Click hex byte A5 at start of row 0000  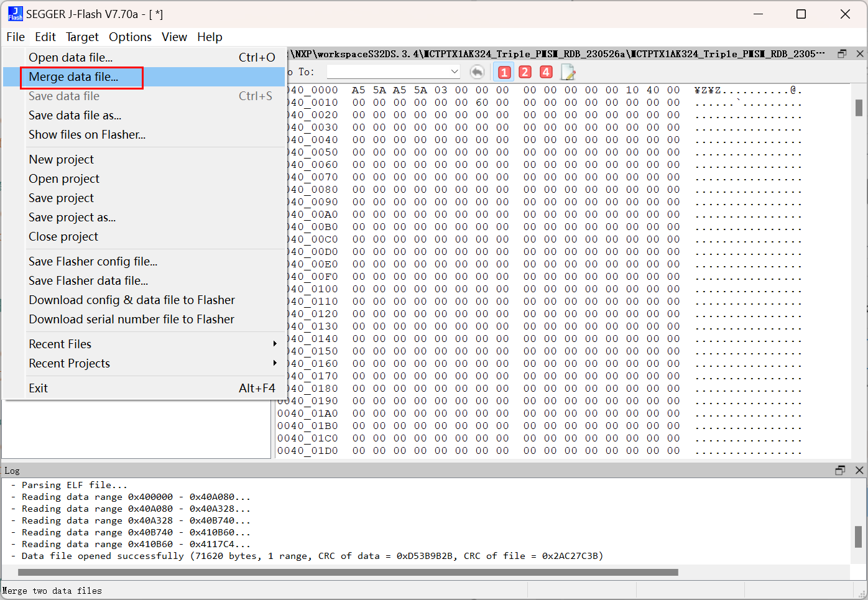[x=359, y=90]
